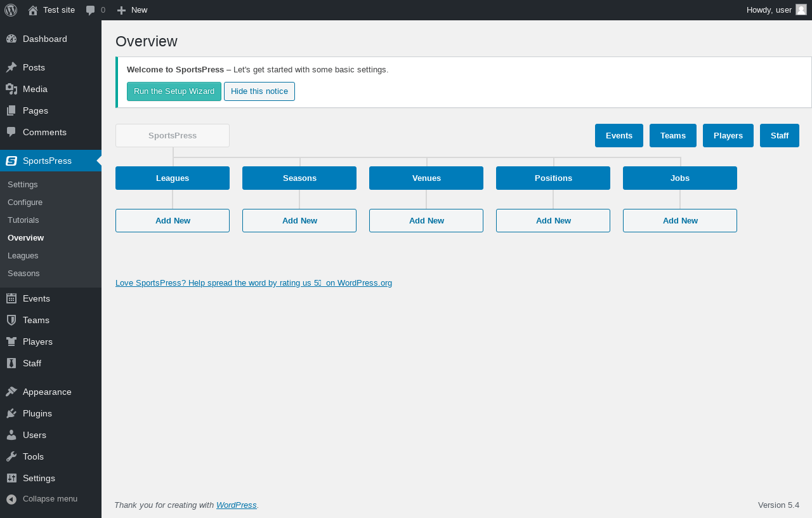This screenshot has width=812, height=518.
Task: Click the Players button at top right
Action: 728,135
